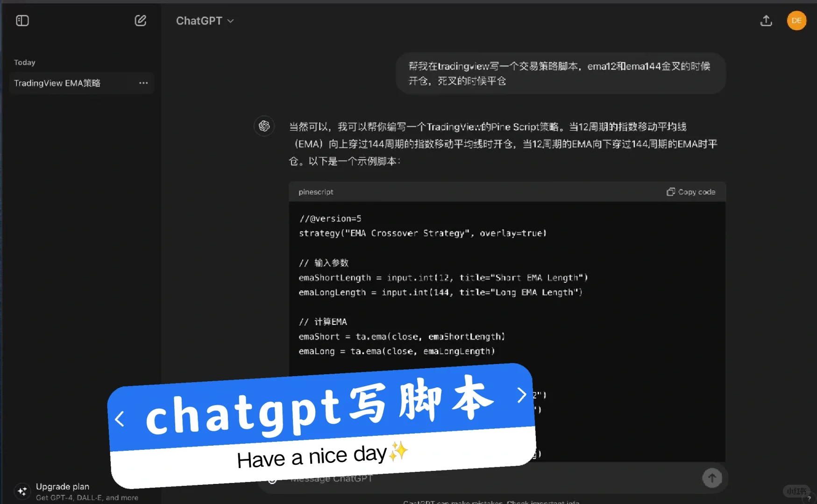Screen dimensions: 817x504
Task: Click the emaShortLength input.int code line
Action: 443,278
